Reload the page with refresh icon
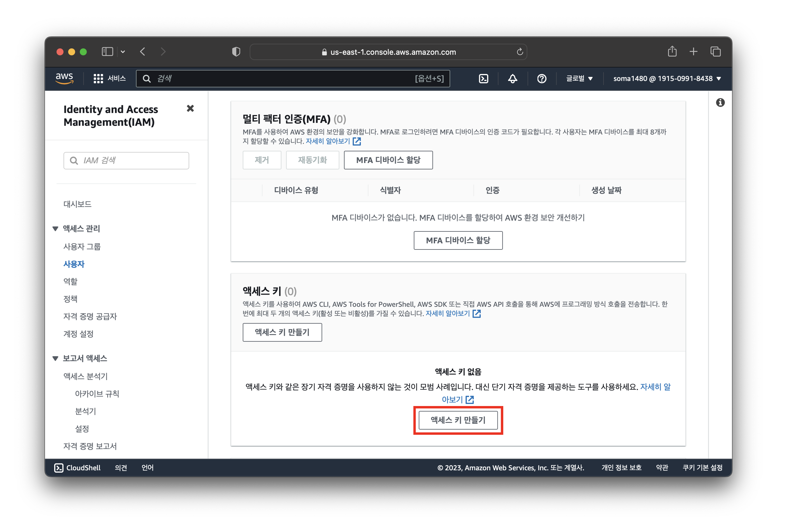The width and height of the screenshot is (787, 532). click(519, 52)
